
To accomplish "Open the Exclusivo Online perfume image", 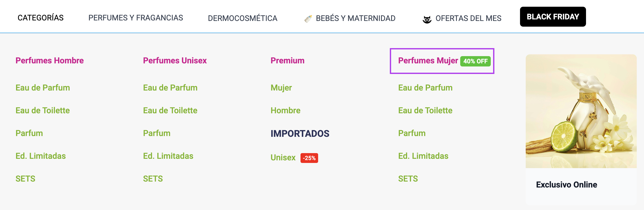I will pos(581,111).
